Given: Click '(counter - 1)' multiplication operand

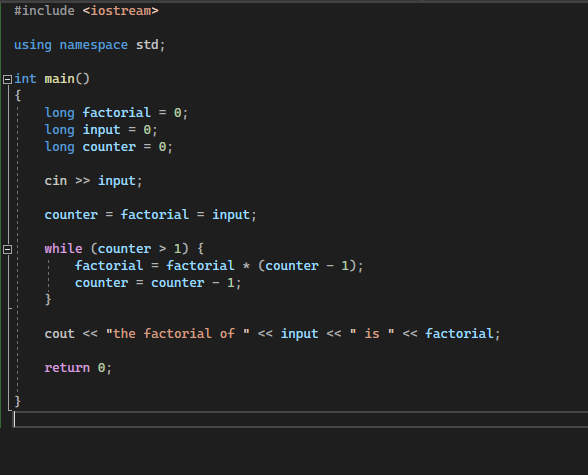Looking at the screenshot, I should pyautogui.click(x=307, y=266).
